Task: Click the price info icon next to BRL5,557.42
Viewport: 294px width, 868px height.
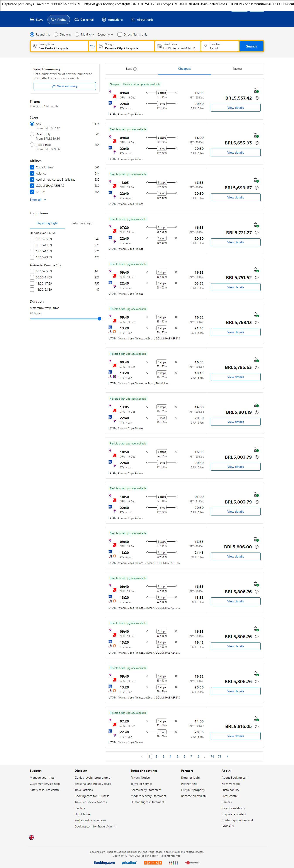Action: point(257,98)
